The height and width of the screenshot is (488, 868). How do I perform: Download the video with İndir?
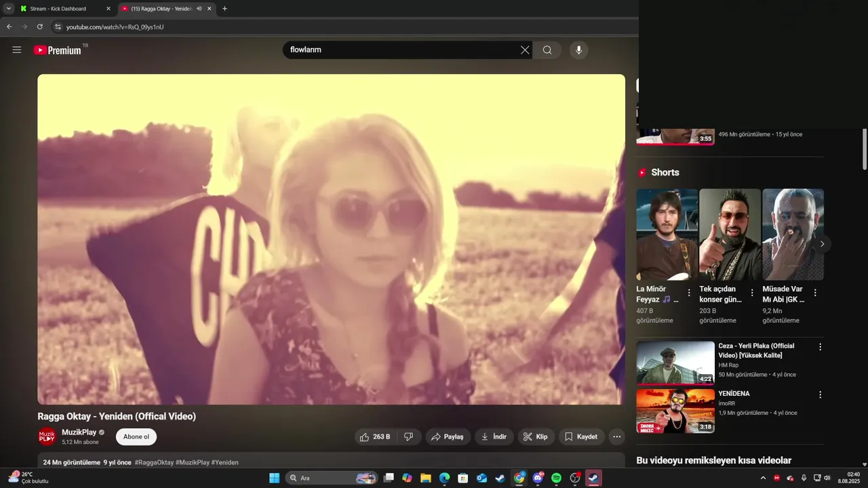pos(494,436)
